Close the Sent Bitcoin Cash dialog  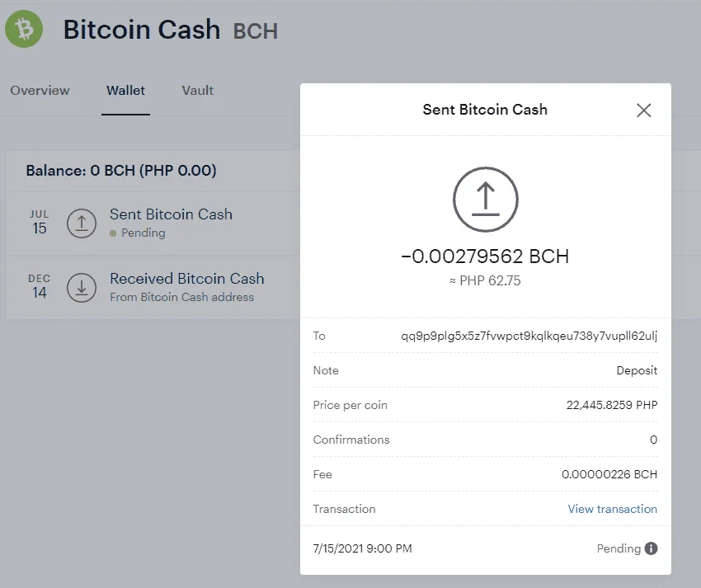tap(644, 110)
